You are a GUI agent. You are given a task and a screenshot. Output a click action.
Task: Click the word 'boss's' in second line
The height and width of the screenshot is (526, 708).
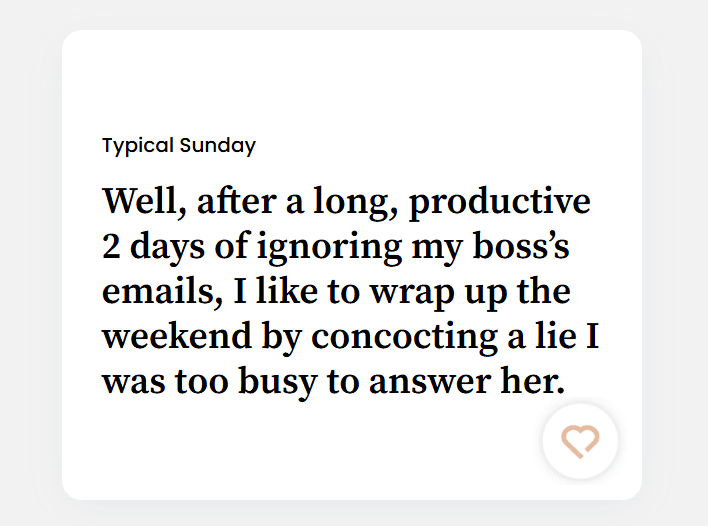[x=521, y=246]
